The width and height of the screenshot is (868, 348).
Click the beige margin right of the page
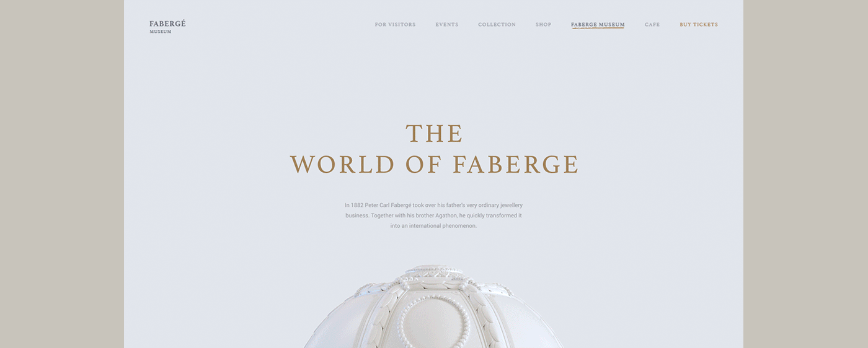[x=805, y=174]
